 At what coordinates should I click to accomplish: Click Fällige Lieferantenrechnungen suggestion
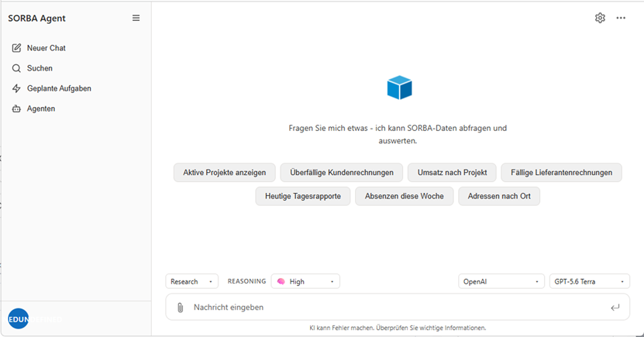point(561,172)
